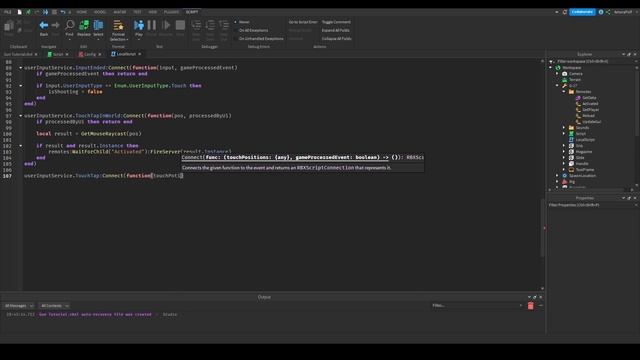This screenshot has height=360, width=640.
Task: Click the Stop test square icon
Action: coord(180,25)
